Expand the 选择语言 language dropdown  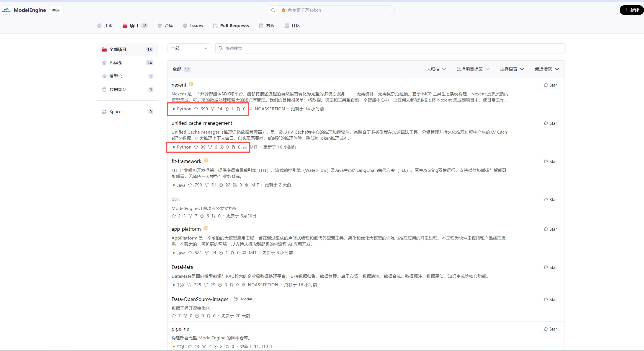click(x=512, y=69)
